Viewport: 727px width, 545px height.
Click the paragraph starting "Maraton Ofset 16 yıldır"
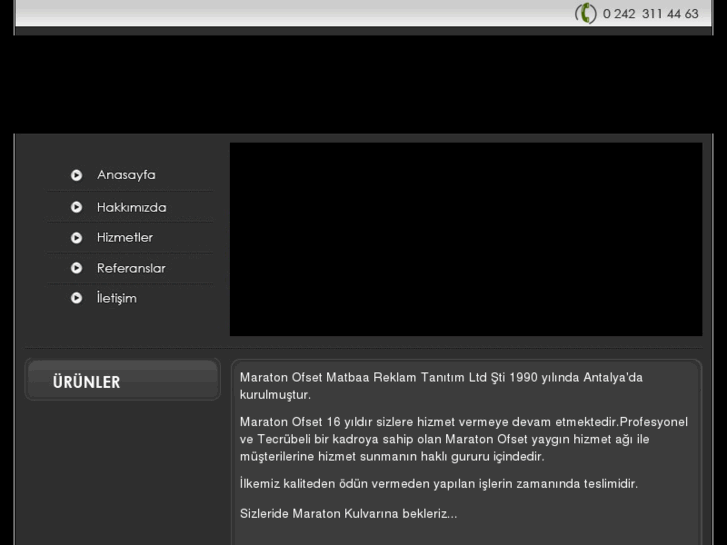464,439
